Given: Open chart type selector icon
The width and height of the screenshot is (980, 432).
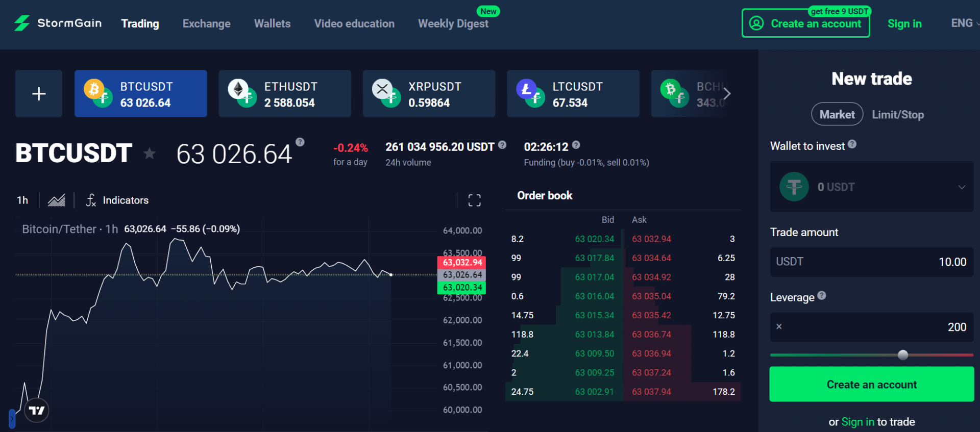Looking at the screenshot, I should [57, 200].
